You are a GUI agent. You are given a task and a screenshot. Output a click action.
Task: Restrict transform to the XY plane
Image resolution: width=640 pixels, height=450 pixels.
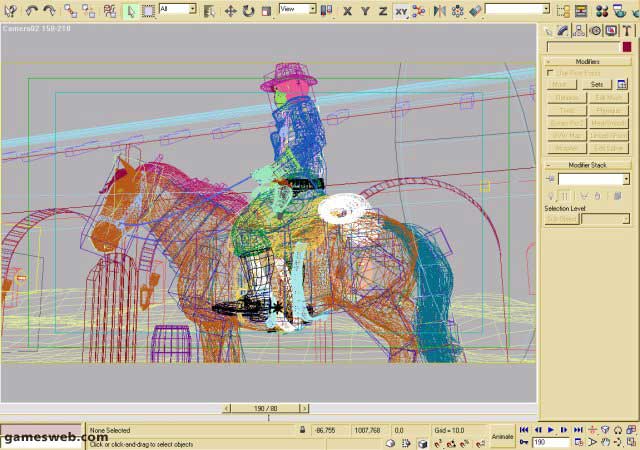click(400, 10)
